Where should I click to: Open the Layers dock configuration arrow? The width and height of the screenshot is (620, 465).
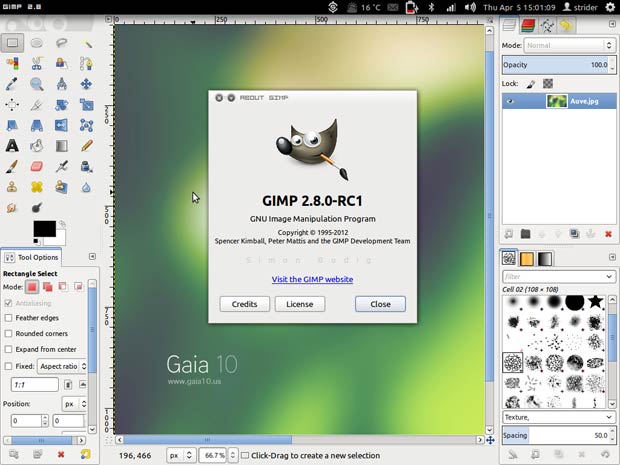tap(612, 24)
